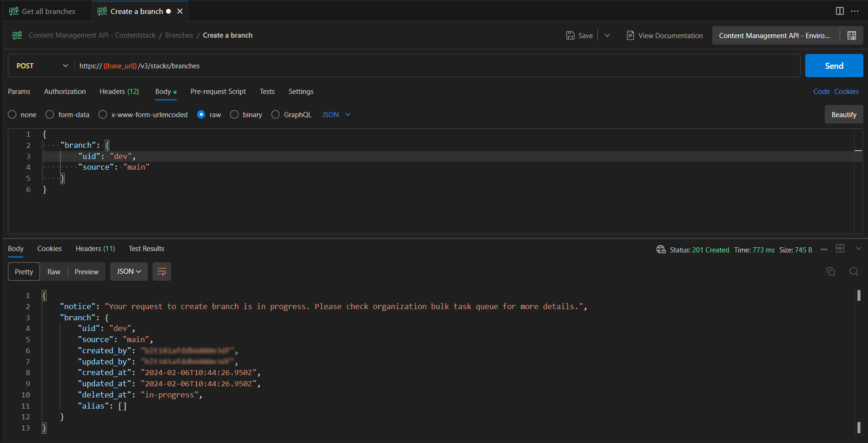Switch to the response Body tab
Image resolution: width=868 pixels, height=443 pixels.
pos(16,249)
